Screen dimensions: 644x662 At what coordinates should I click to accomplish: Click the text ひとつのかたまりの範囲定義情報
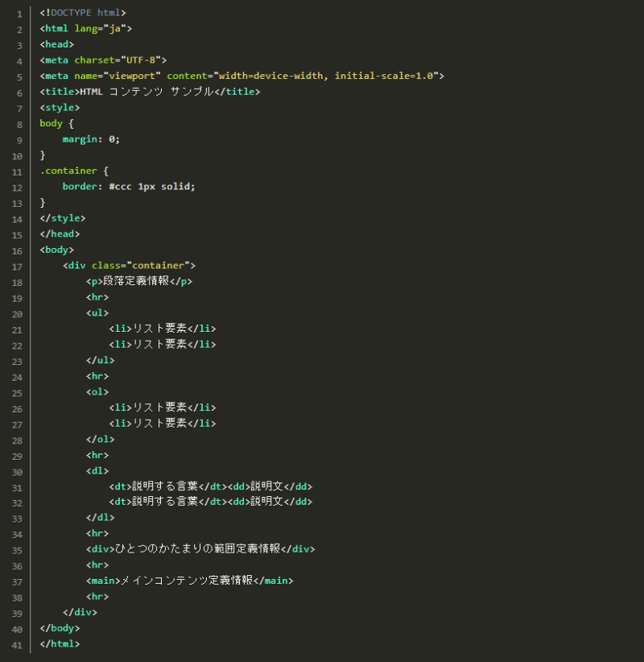(197, 549)
